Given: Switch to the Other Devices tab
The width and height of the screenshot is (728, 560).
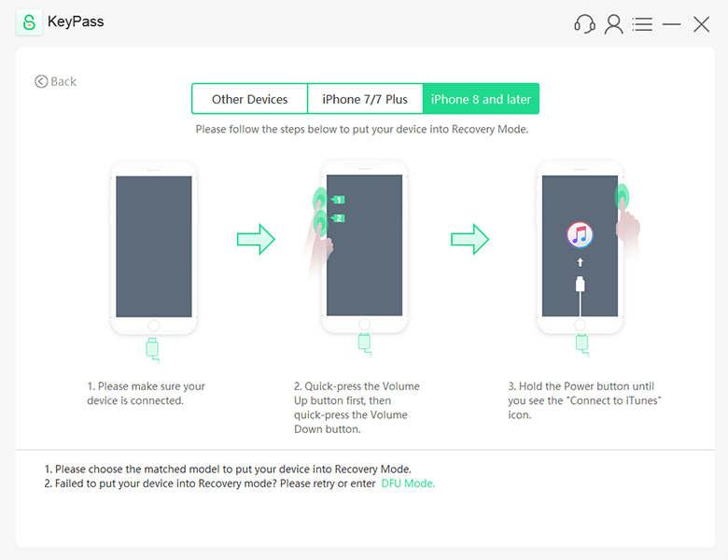Looking at the screenshot, I should pyautogui.click(x=249, y=99).
